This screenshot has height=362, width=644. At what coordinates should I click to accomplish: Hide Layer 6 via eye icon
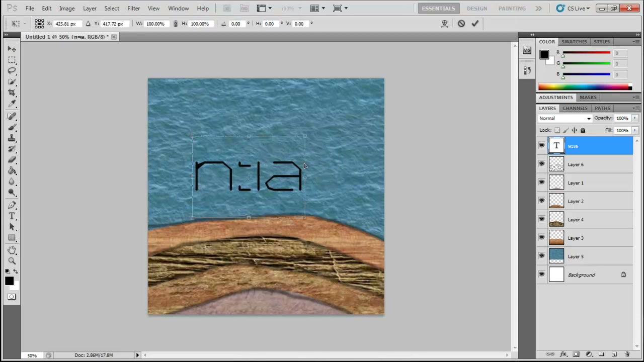(x=542, y=164)
